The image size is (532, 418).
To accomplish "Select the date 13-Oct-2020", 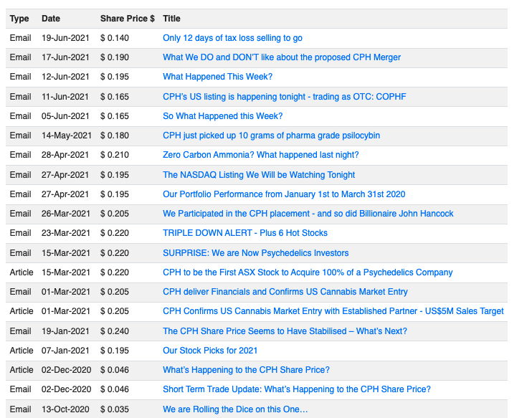I will 65,409.
